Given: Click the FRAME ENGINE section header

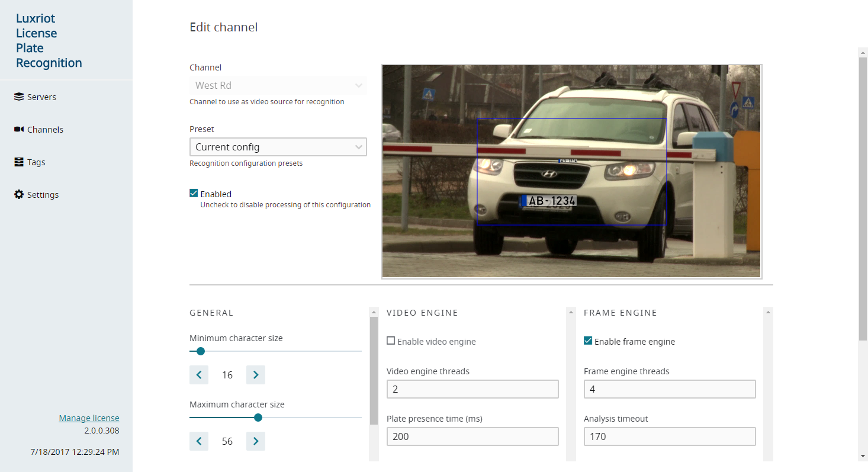Looking at the screenshot, I should point(620,313).
